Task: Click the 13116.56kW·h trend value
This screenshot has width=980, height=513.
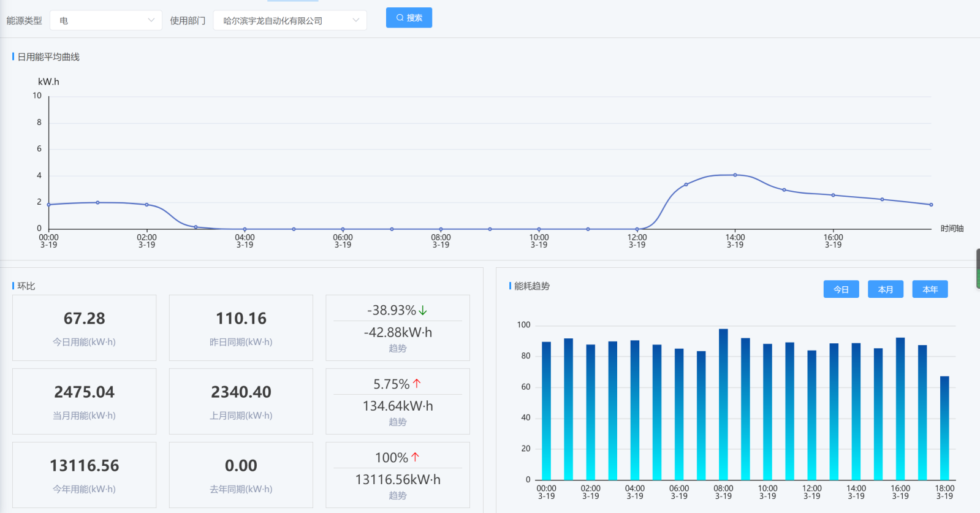Action: 398,479
